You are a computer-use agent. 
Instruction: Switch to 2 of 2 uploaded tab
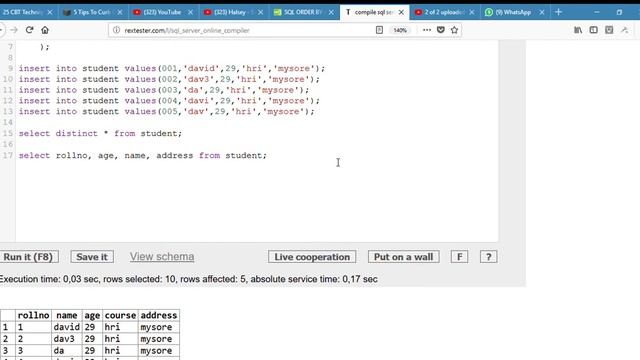click(443, 12)
